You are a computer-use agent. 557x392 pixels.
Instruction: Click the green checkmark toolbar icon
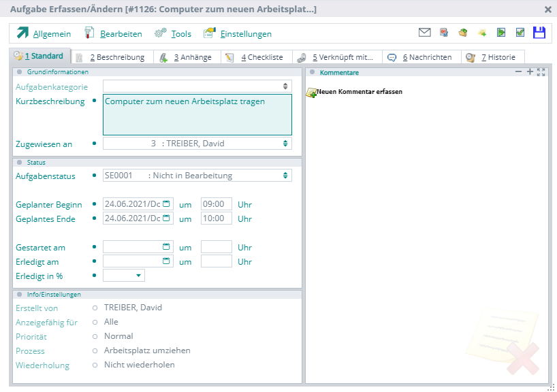[x=520, y=33]
